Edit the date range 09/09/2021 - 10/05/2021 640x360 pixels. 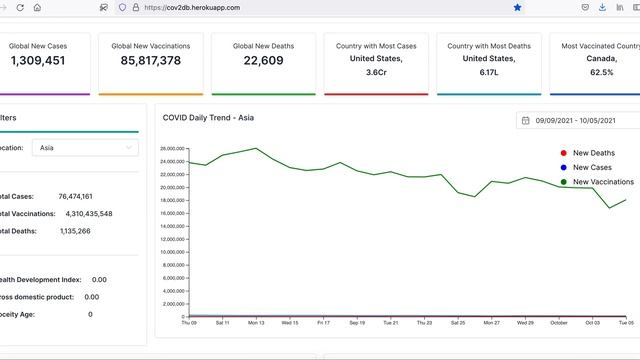pos(576,120)
